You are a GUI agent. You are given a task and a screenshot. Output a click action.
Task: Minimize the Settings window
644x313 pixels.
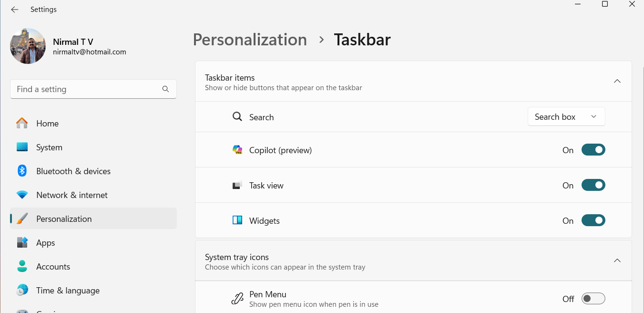tap(578, 4)
